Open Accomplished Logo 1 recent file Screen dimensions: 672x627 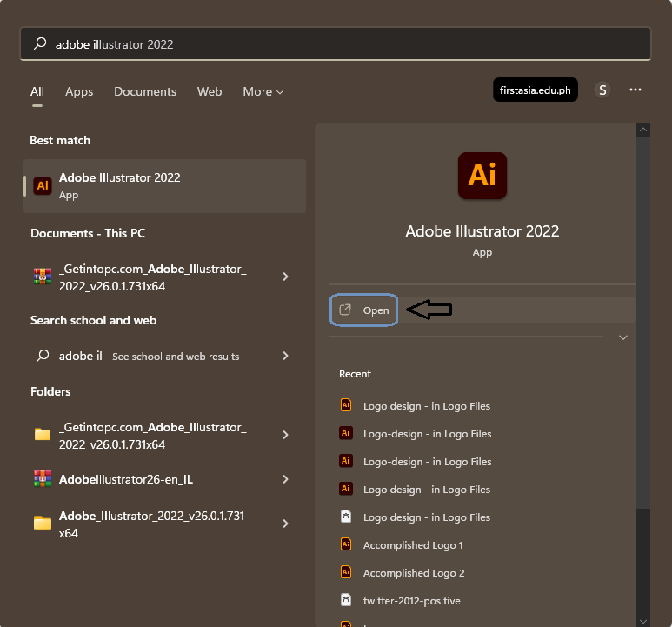tap(413, 545)
